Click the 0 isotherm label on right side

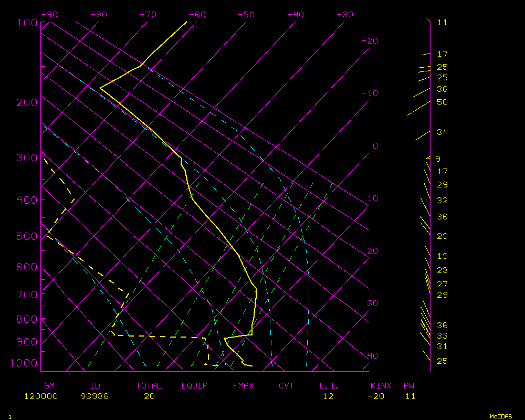click(375, 146)
